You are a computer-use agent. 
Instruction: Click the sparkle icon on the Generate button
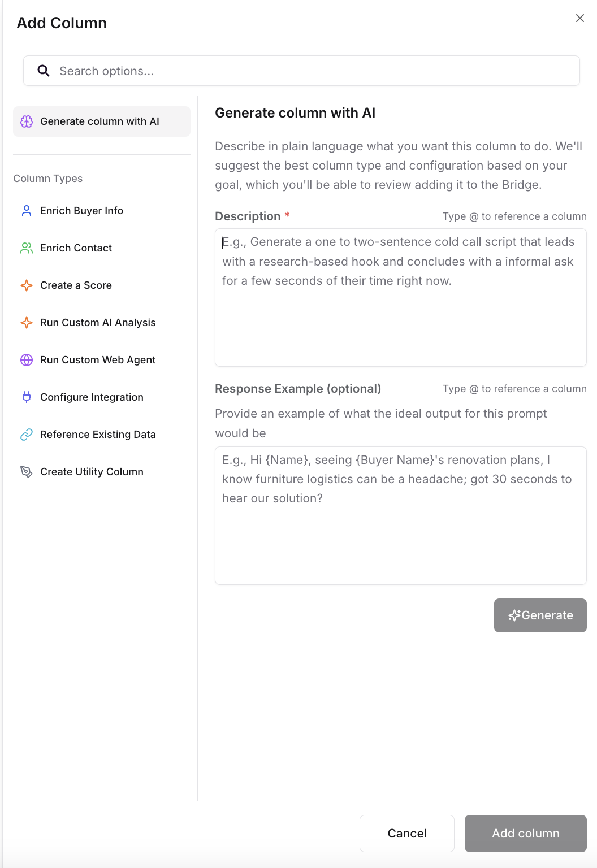(x=515, y=615)
